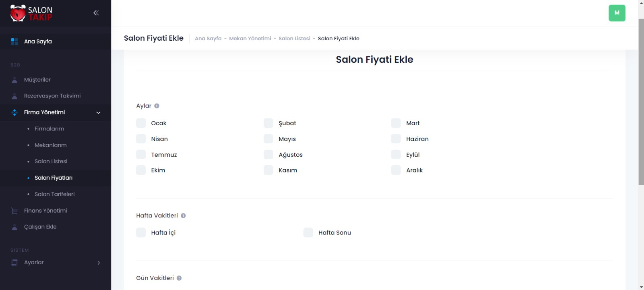Expand the Ayarlar submenu arrow
Viewport: 644px width, 290px height.
click(99, 263)
